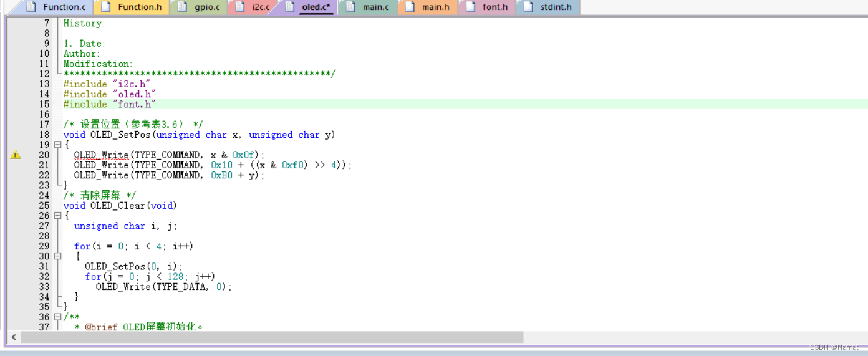Open the font.h tab

pyautogui.click(x=486, y=7)
